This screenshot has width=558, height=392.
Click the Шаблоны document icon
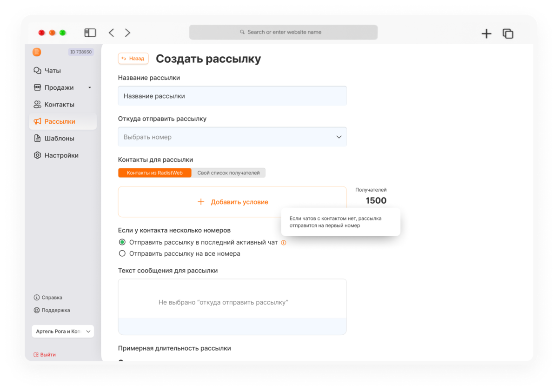point(37,139)
